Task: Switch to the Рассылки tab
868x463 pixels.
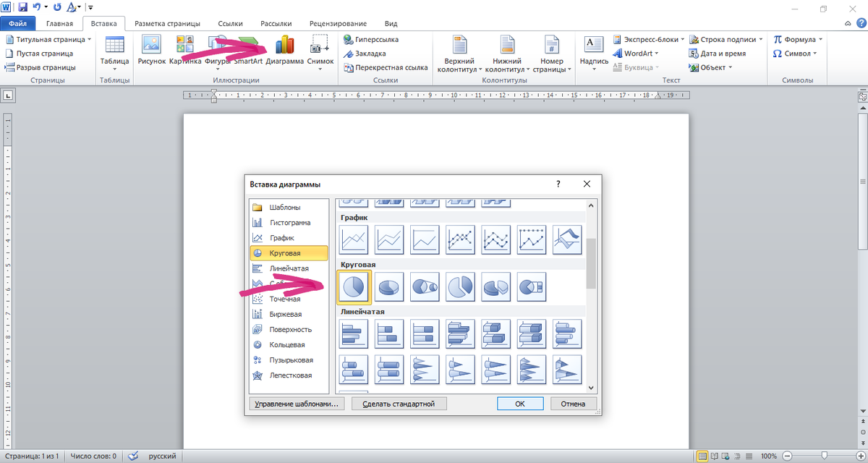Action: [276, 24]
